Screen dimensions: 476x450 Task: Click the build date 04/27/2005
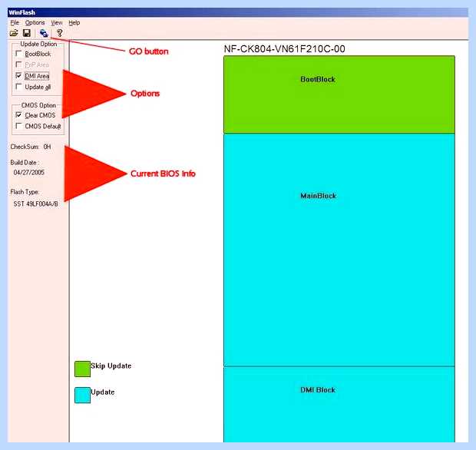pyautogui.click(x=29, y=173)
